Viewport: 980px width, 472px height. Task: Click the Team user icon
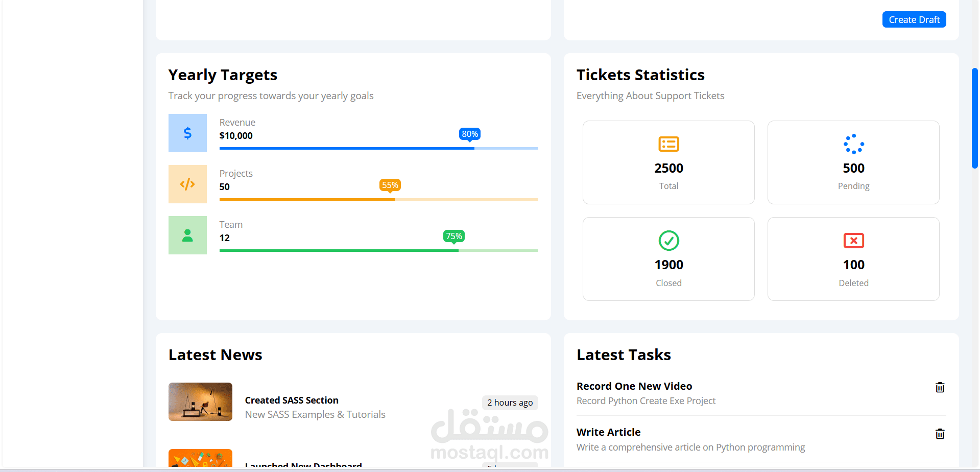pos(187,235)
